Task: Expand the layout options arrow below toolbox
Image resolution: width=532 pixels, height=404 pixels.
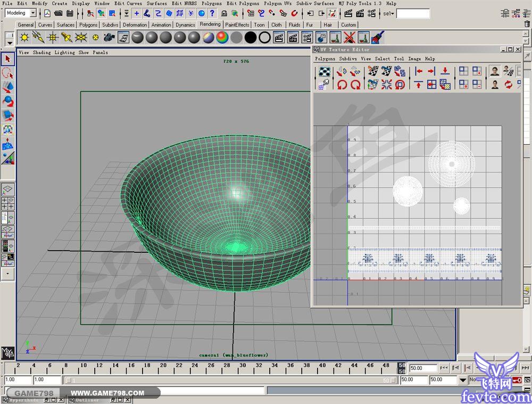Action: coord(7,274)
